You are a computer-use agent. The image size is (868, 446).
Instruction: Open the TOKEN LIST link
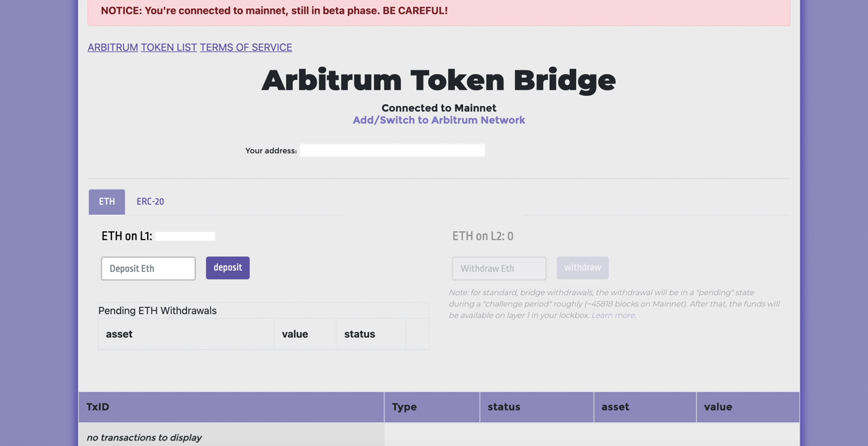coord(169,47)
